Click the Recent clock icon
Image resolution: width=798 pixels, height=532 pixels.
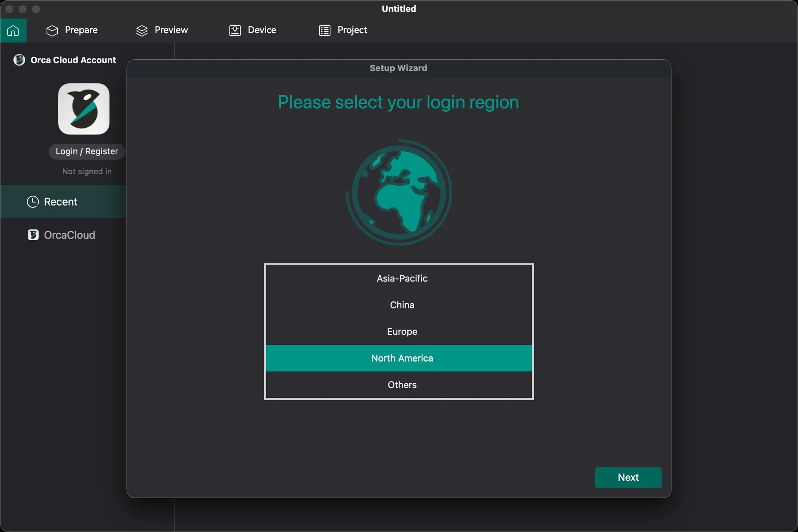point(33,202)
